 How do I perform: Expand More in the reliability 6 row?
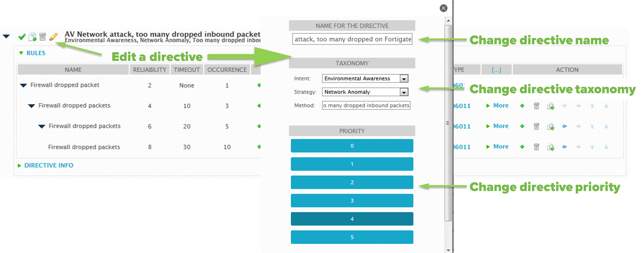(x=497, y=126)
